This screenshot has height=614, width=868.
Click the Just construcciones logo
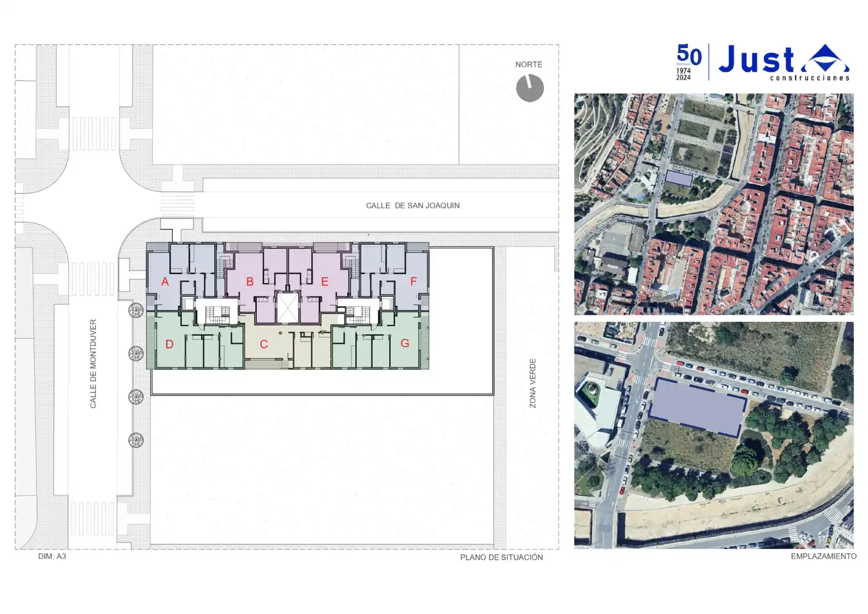[x=784, y=63]
